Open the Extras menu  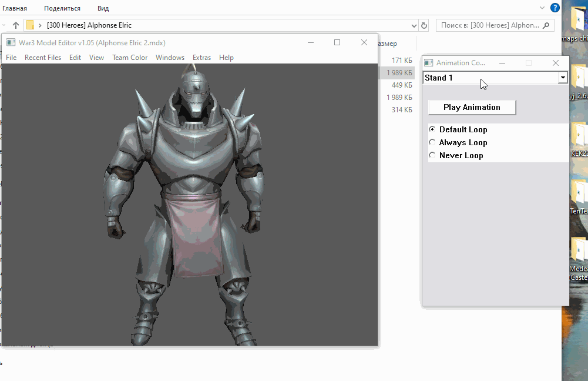(201, 58)
